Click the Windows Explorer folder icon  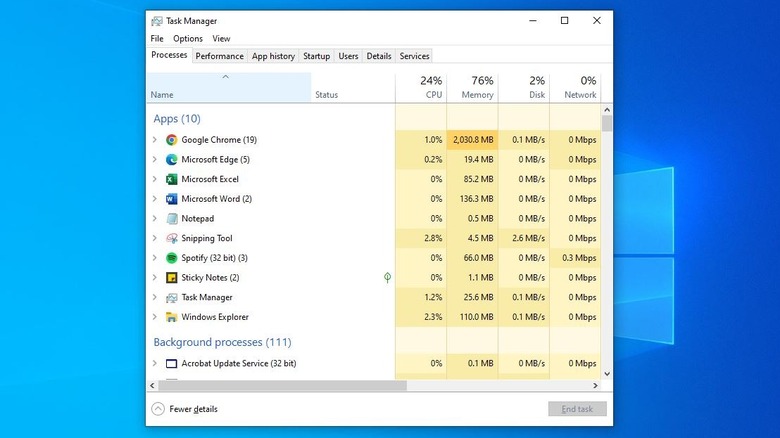(171, 317)
